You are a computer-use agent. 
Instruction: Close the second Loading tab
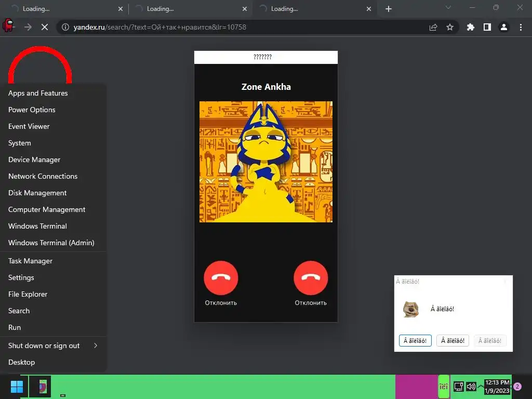245,9
